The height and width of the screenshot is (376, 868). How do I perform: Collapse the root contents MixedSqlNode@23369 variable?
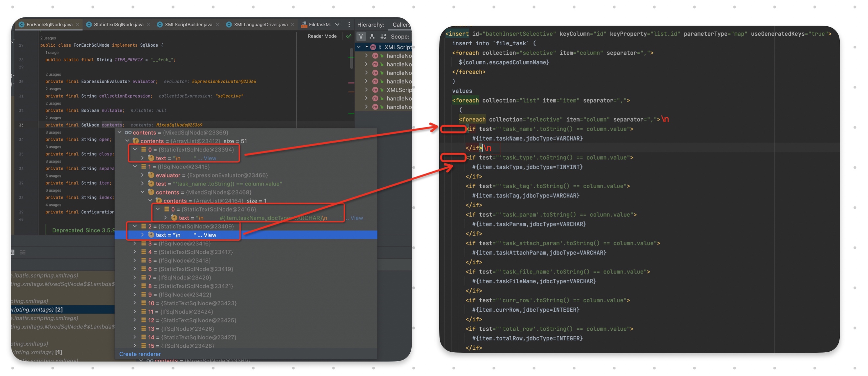click(119, 132)
